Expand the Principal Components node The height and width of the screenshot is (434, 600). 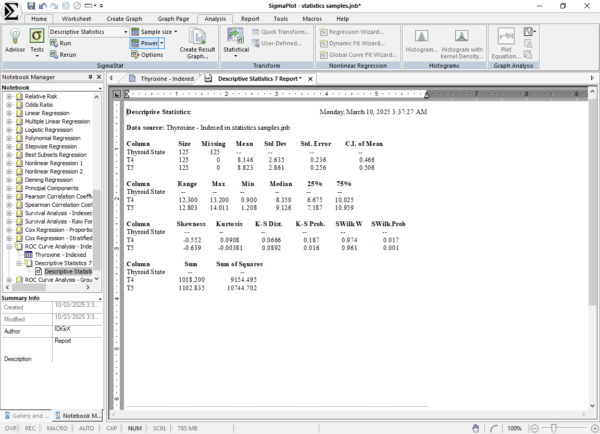9,188
